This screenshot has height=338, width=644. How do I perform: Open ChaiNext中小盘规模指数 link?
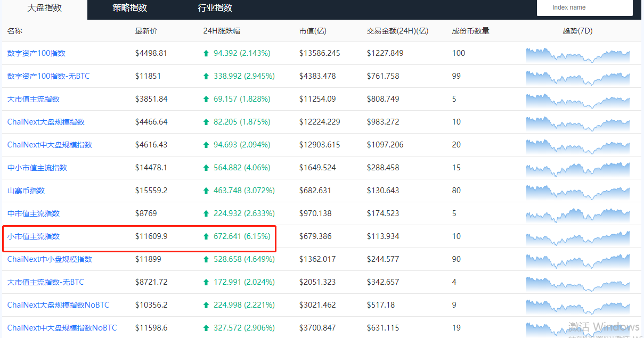50,259
